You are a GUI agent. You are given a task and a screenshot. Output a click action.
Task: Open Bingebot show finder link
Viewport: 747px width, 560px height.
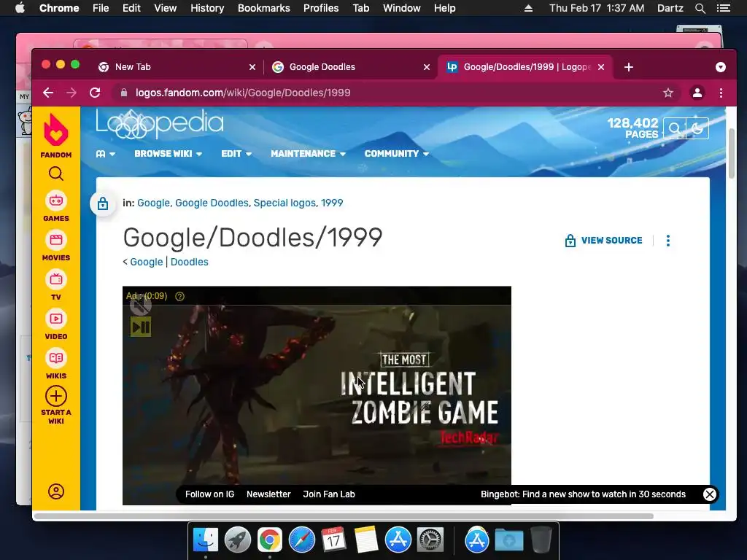pos(583,494)
